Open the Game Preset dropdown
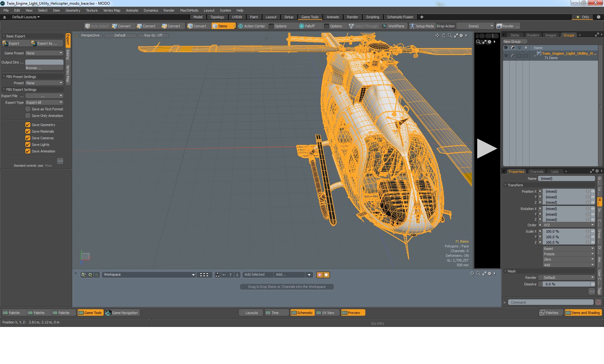604x364 pixels. 44,53
